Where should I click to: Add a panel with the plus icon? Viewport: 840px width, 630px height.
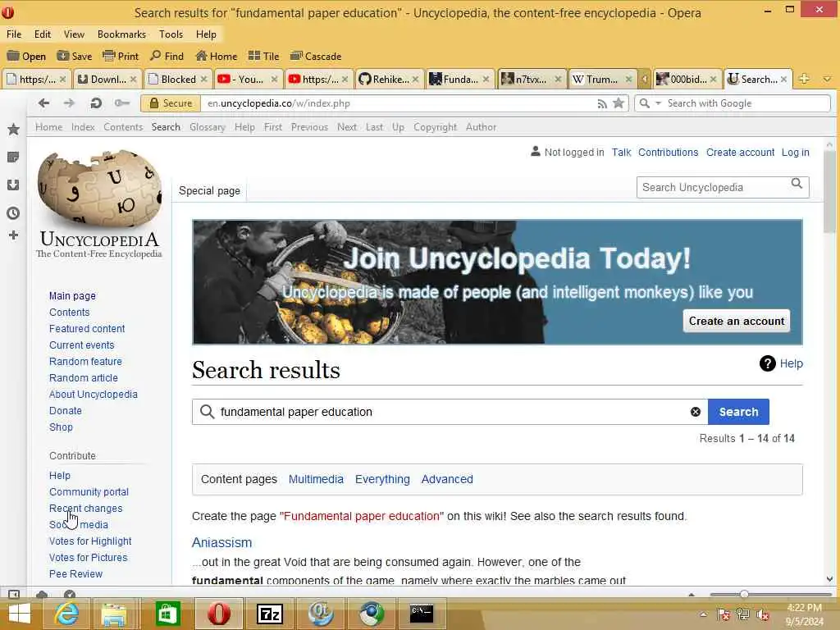click(x=13, y=235)
